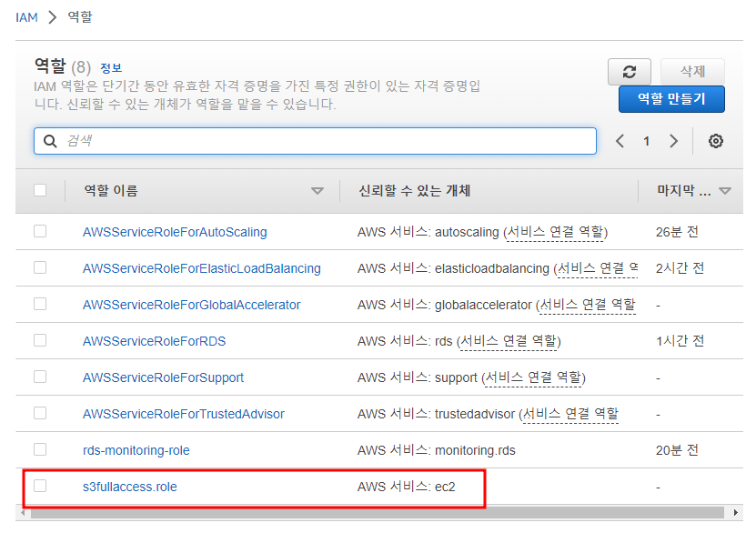This screenshot has width=756, height=533.
Task: Click 서비스 연결 역할 in rds row
Action: (x=509, y=341)
